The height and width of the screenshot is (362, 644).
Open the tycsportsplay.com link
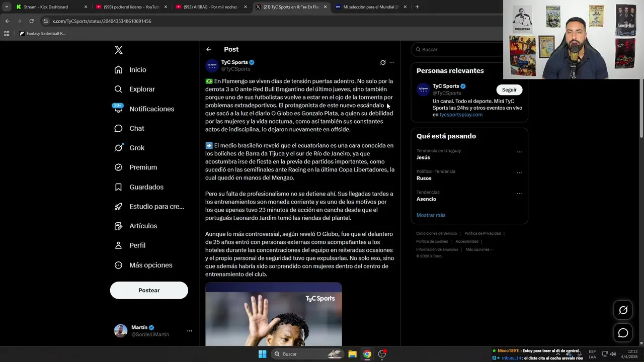tap(461, 115)
